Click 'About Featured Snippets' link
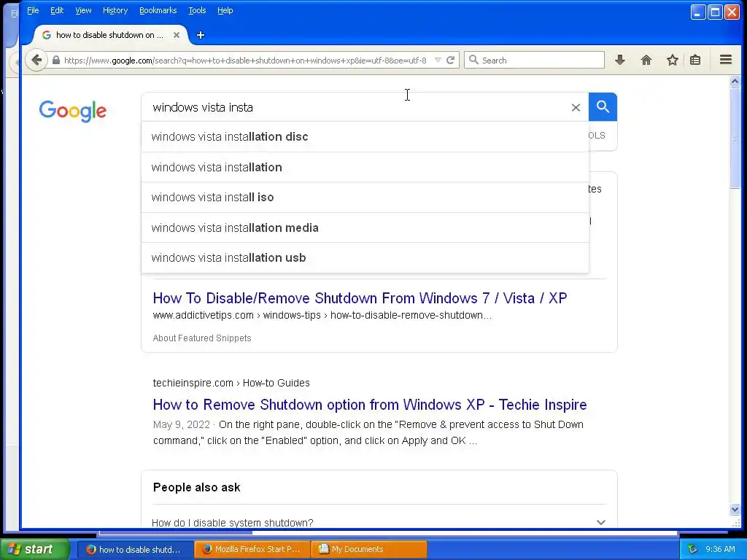 [x=202, y=338]
